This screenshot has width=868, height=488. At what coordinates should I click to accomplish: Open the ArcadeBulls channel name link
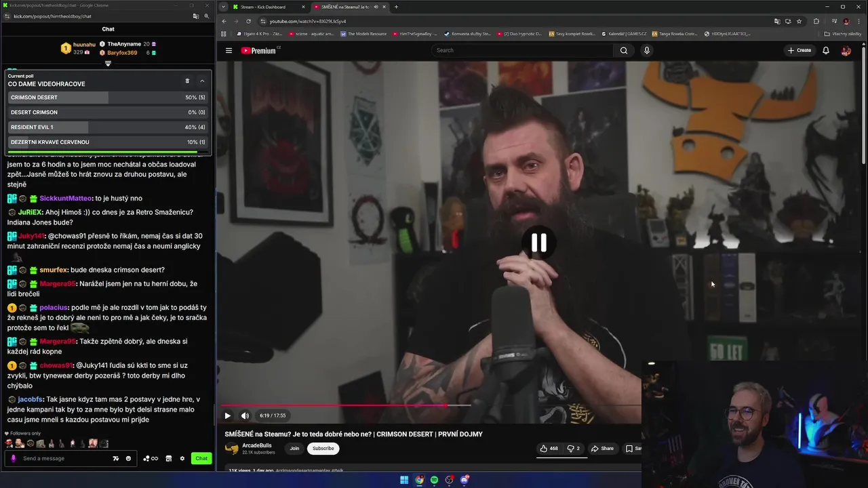[x=257, y=445]
